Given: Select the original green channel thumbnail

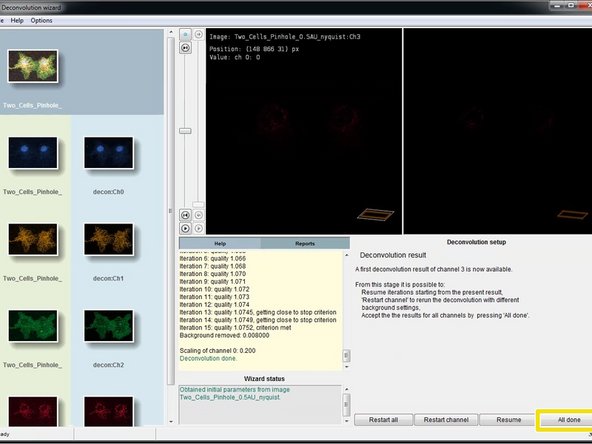Looking at the screenshot, I should click(x=33, y=326).
